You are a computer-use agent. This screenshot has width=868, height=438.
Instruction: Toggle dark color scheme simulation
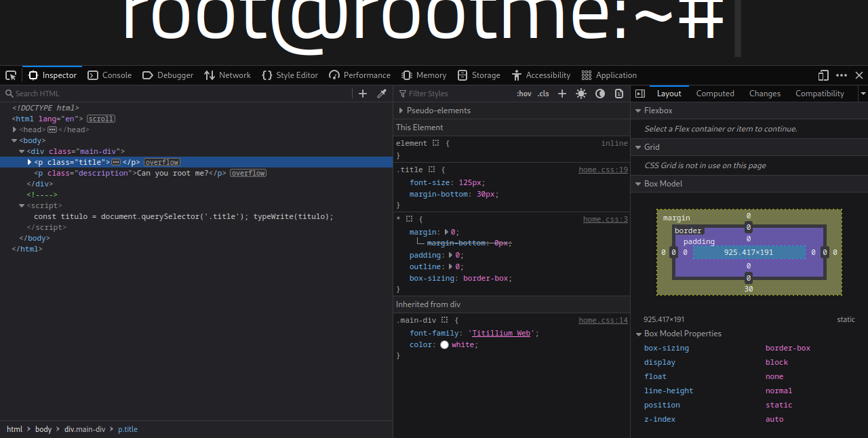(x=599, y=94)
